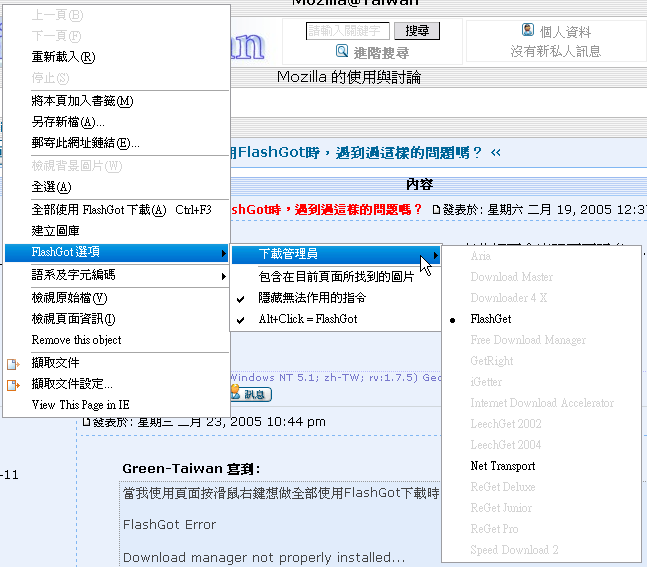The width and height of the screenshot is (647, 567).
Task: Choose 檢視頁面資訊(I) menu entry
Action: pos(116,319)
